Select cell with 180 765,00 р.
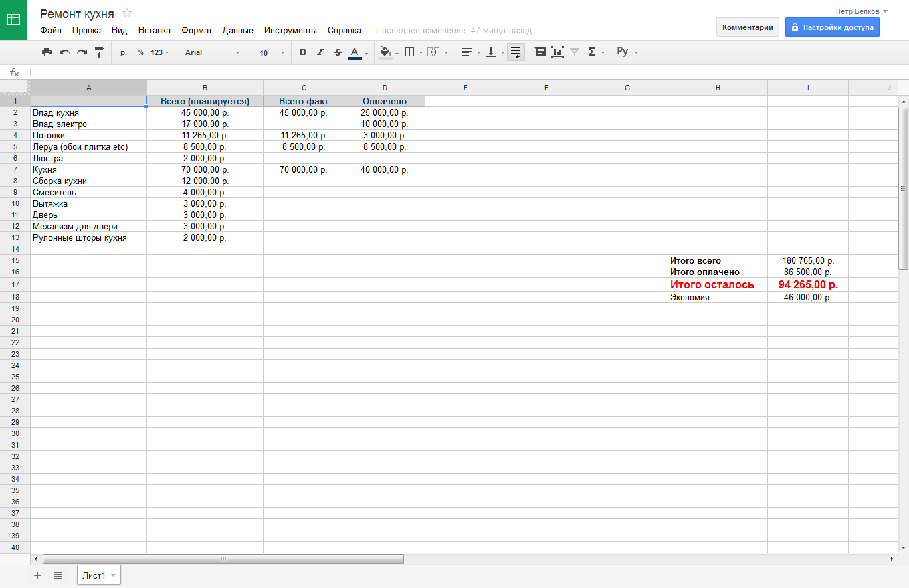Image resolution: width=909 pixels, height=588 pixels. pyautogui.click(x=808, y=260)
